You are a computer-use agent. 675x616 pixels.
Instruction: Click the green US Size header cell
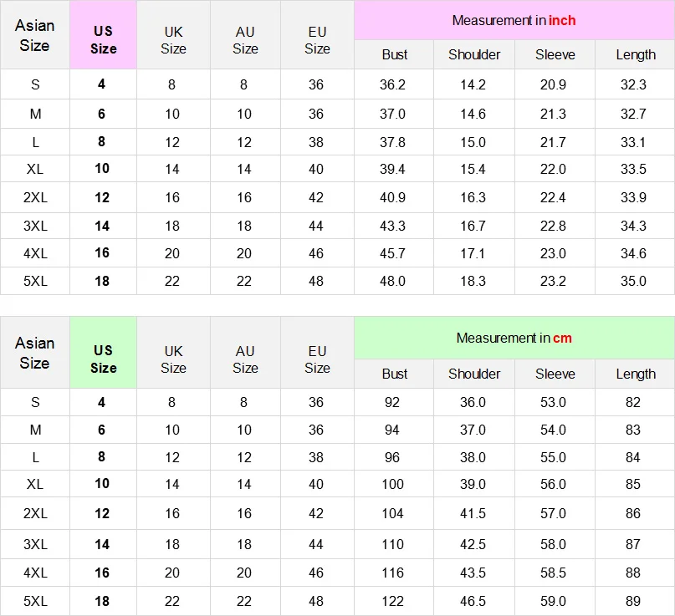(x=104, y=353)
